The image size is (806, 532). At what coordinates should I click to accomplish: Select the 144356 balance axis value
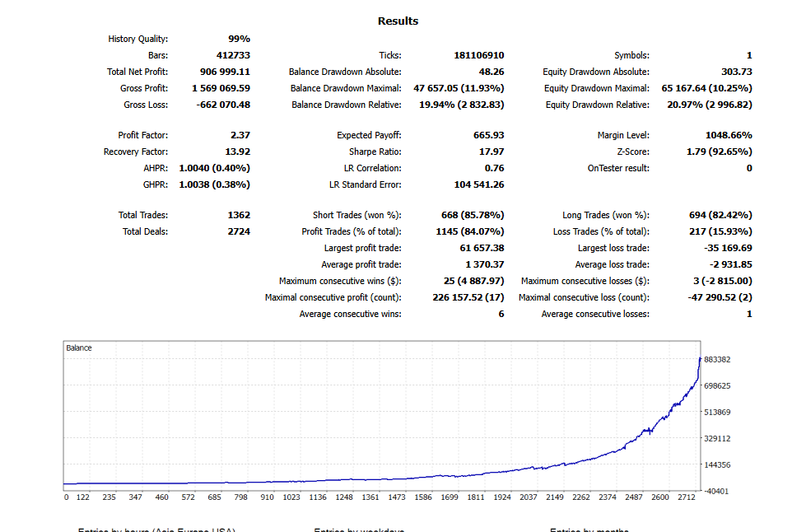pos(717,464)
